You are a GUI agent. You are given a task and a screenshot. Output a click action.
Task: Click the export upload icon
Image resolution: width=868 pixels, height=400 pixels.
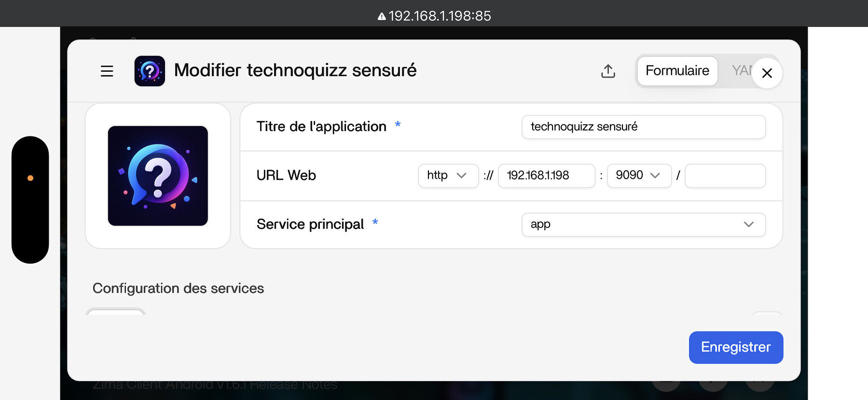click(x=608, y=71)
